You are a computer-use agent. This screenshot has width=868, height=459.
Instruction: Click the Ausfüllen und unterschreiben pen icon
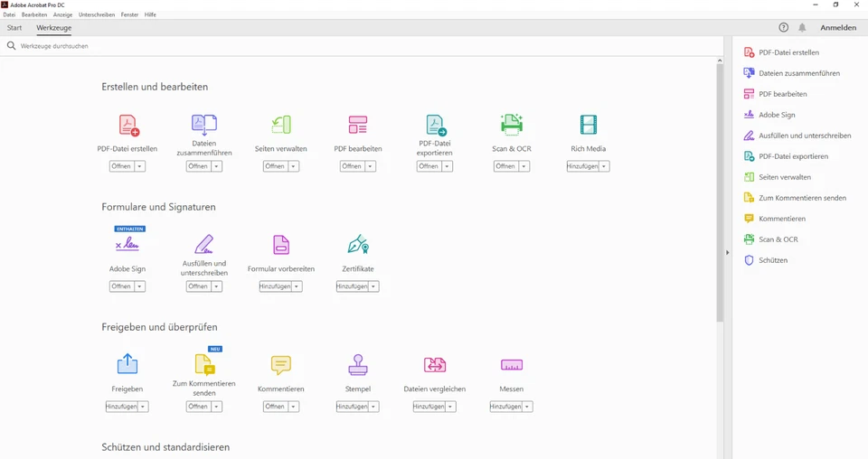[203, 244]
